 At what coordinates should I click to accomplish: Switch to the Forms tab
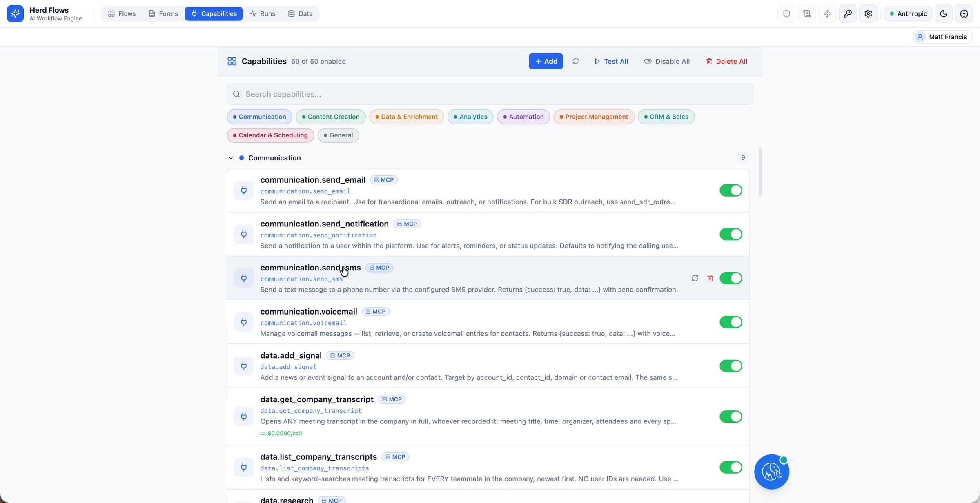click(163, 13)
